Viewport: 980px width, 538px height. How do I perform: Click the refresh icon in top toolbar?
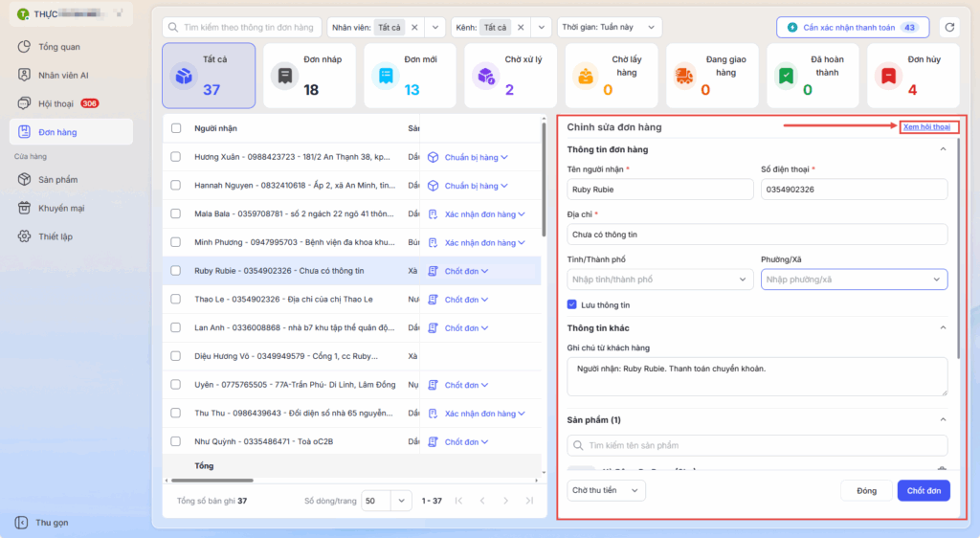pyautogui.click(x=949, y=28)
